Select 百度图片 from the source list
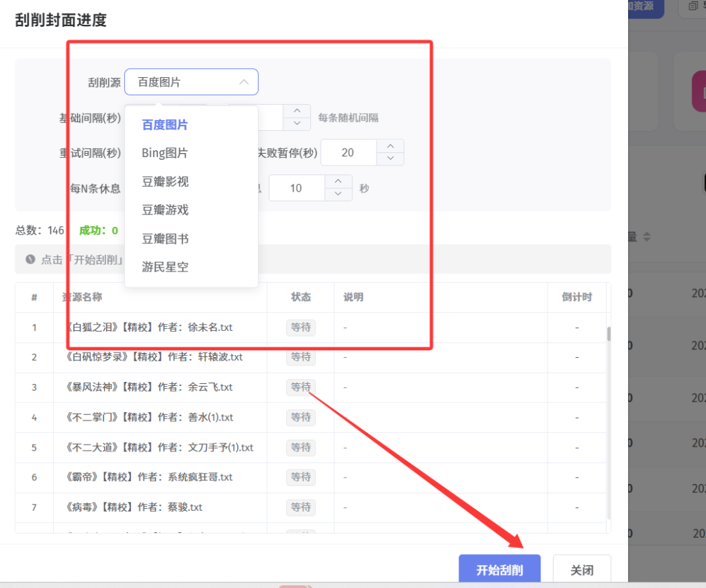Image resolution: width=706 pixels, height=588 pixels. (165, 125)
